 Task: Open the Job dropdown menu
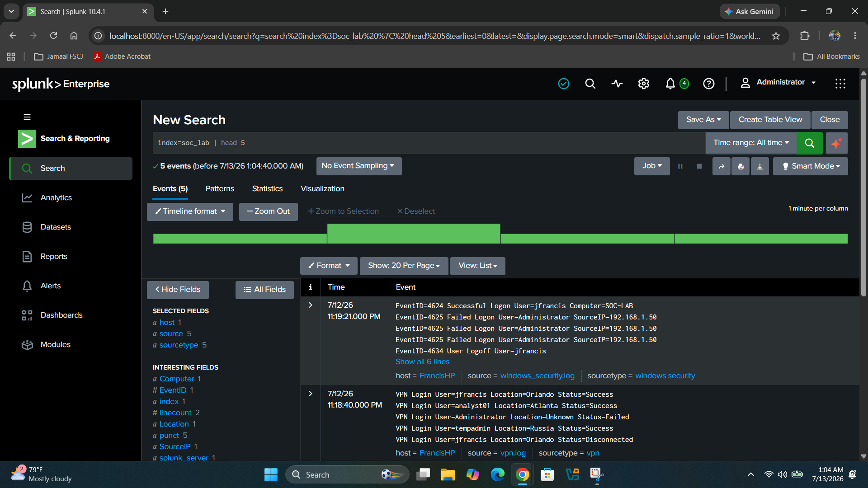pos(652,166)
